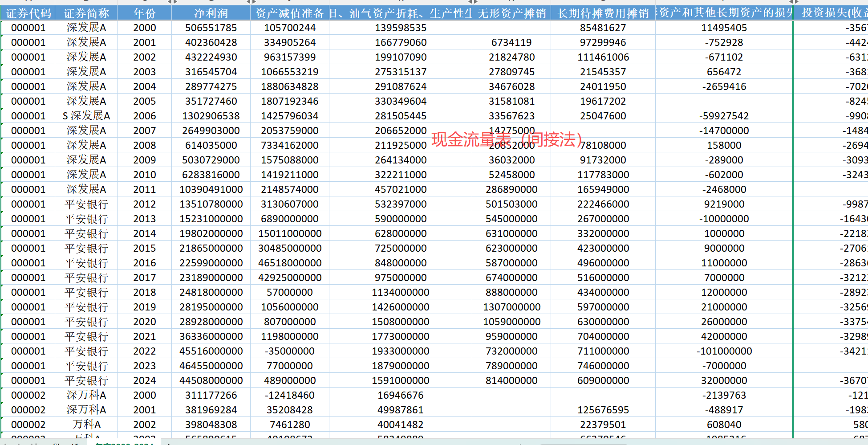868x445 pixels.
Task: Select the cell with 545000000
Action: click(x=511, y=219)
